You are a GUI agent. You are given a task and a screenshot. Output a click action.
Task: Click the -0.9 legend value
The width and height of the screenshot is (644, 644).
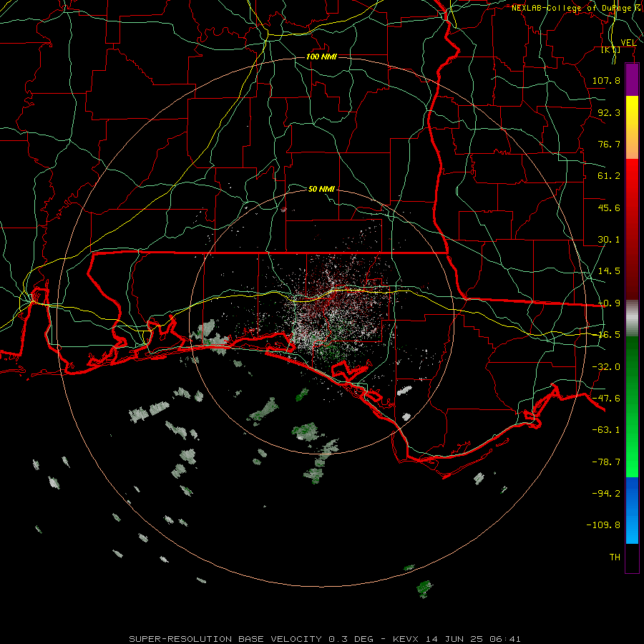609,303
